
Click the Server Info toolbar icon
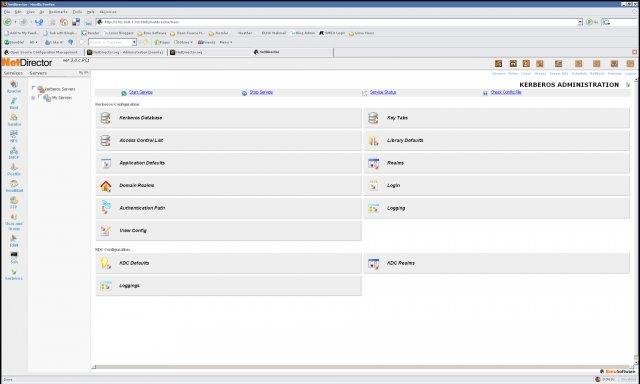[x=558, y=64]
